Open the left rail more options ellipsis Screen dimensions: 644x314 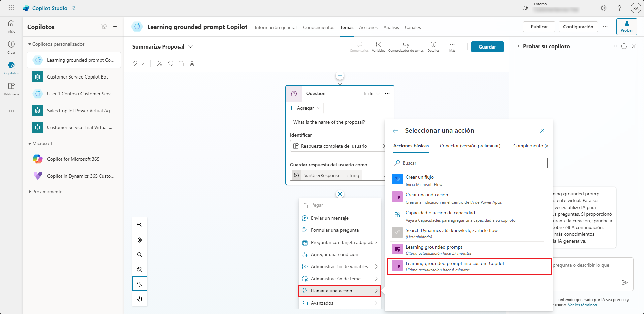11,111
